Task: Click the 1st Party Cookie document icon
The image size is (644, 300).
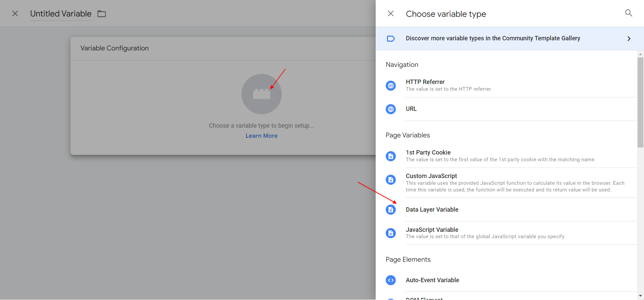Action: pos(391,156)
